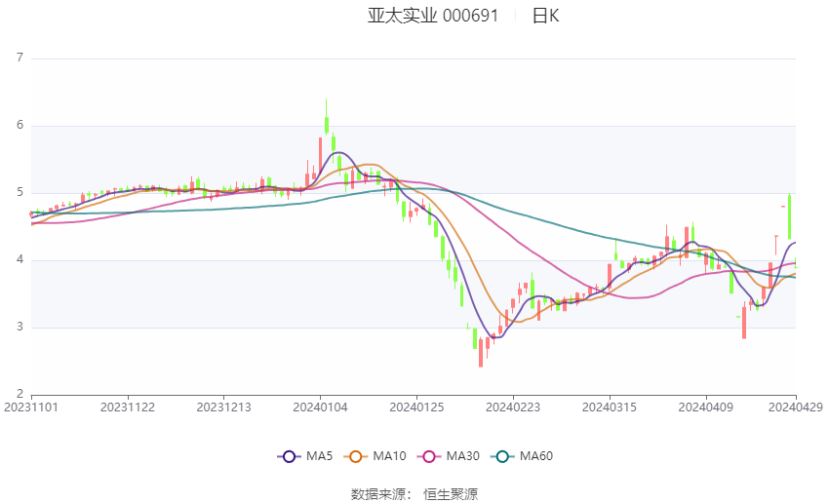Screen dimensions: 829x504
Task: Click the 20240409 date axis label
Action: click(706, 407)
